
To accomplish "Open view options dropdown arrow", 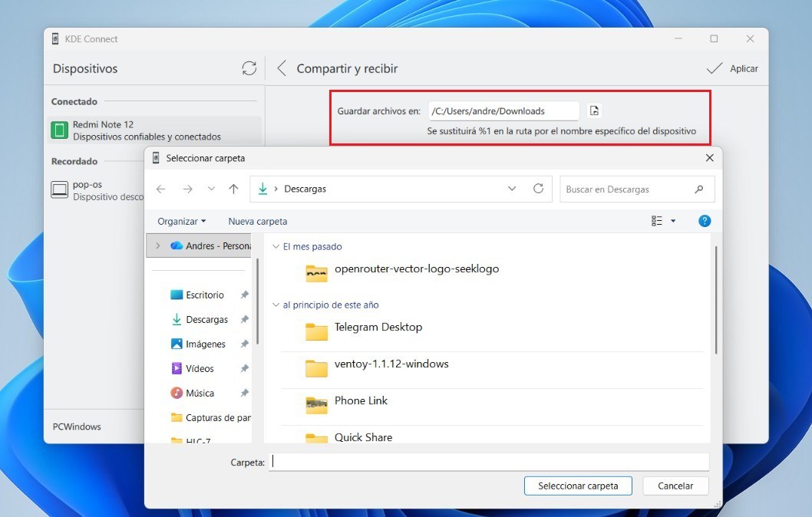I will coord(673,221).
